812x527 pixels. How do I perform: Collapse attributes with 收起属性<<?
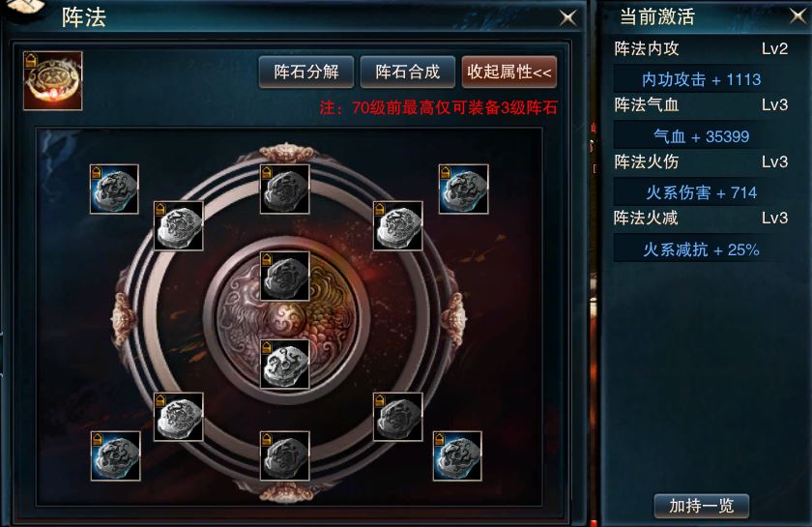click(509, 72)
